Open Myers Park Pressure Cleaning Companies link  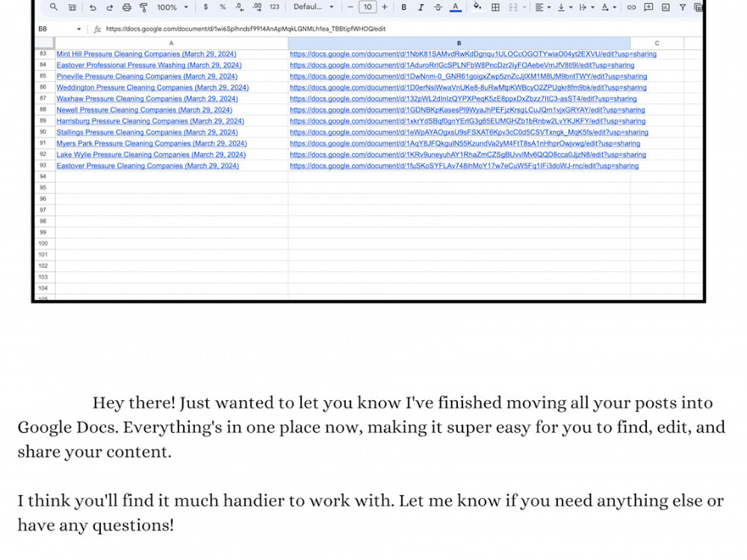pyautogui.click(x=152, y=143)
